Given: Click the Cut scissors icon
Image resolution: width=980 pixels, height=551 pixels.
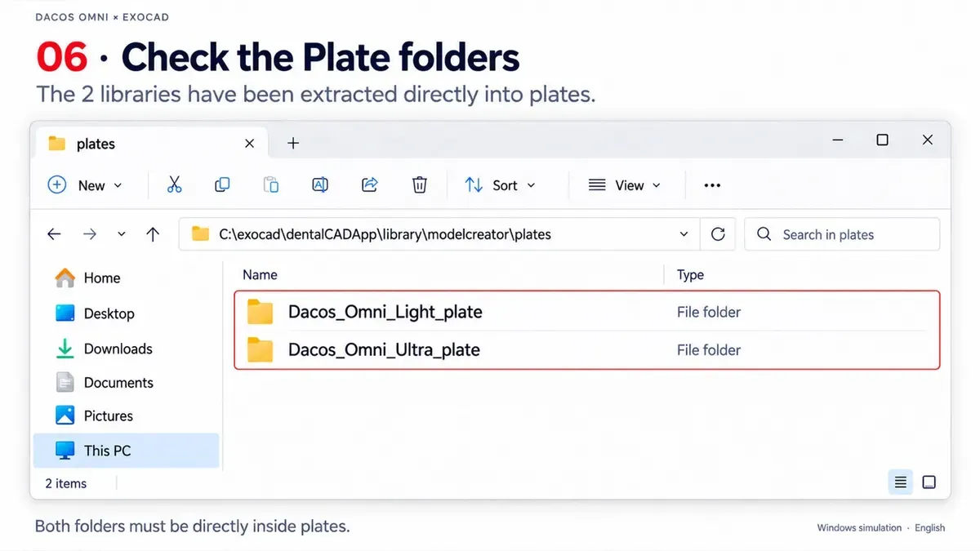Looking at the screenshot, I should tap(174, 185).
